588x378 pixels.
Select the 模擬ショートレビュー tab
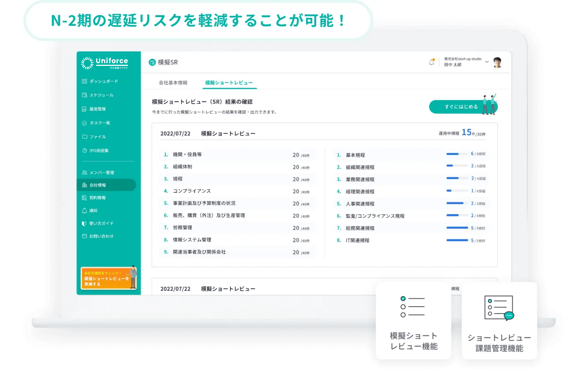[x=229, y=83]
